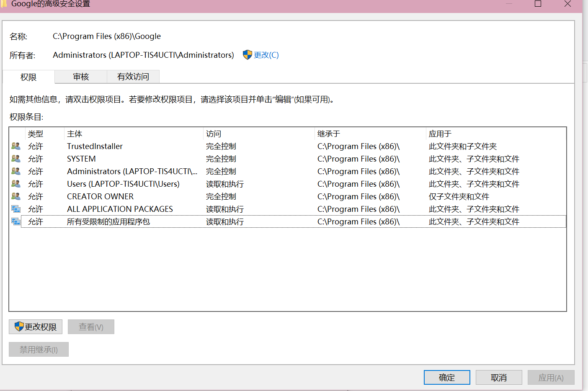Click the 更改(C) owner link
The height and width of the screenshot is (391, 588).
pos(266,55)
